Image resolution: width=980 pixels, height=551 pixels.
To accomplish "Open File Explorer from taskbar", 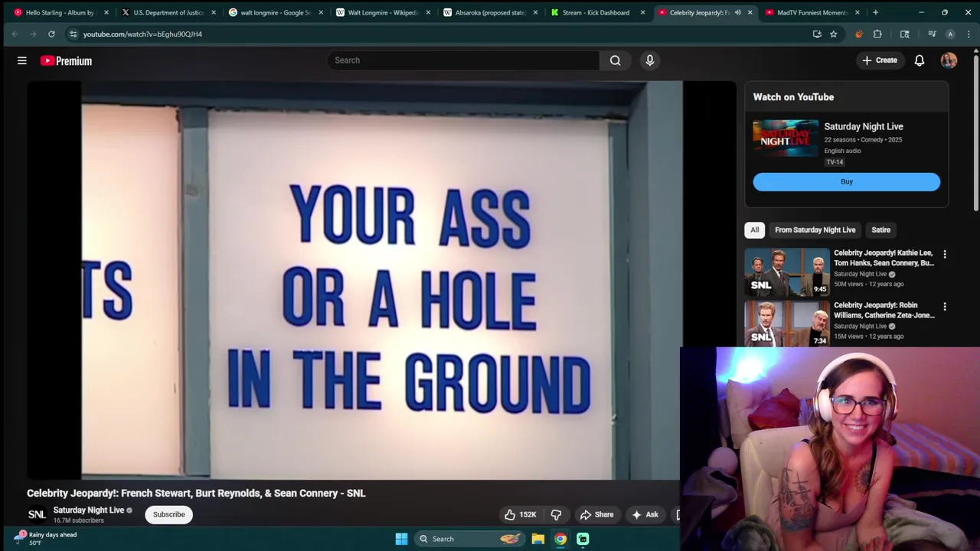I will point(538,539).
